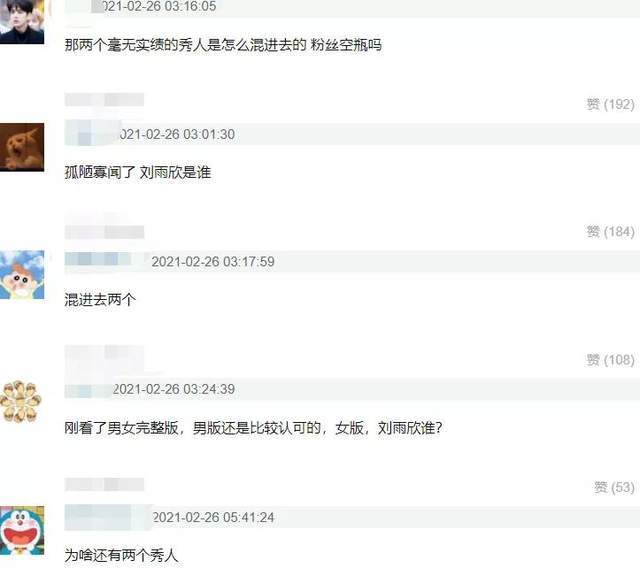Select comment text 混进去两个

[x=100, y=300]
